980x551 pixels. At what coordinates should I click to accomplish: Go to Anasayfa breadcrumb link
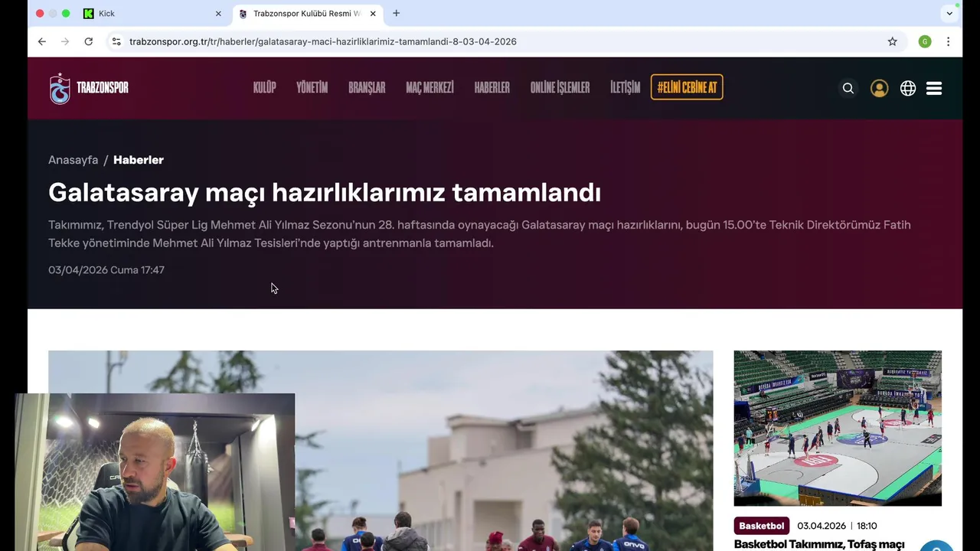(73, 160)
